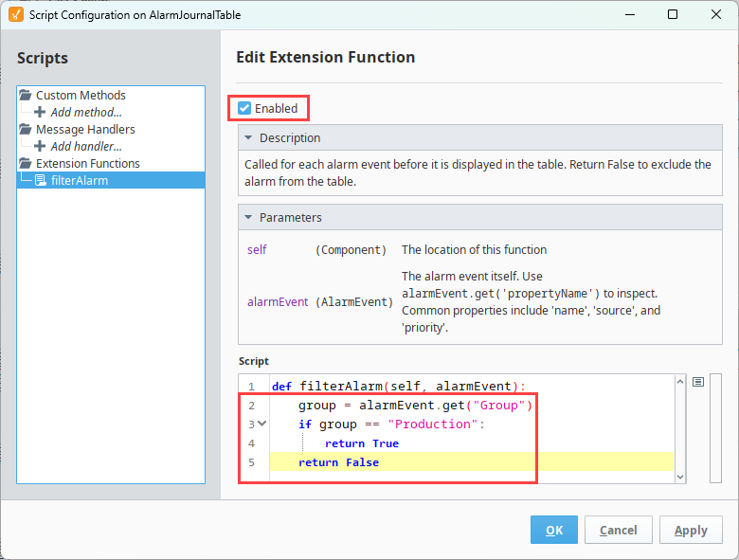Click the Parameters header label
739x560 pixels.
(x=290, y=217)
